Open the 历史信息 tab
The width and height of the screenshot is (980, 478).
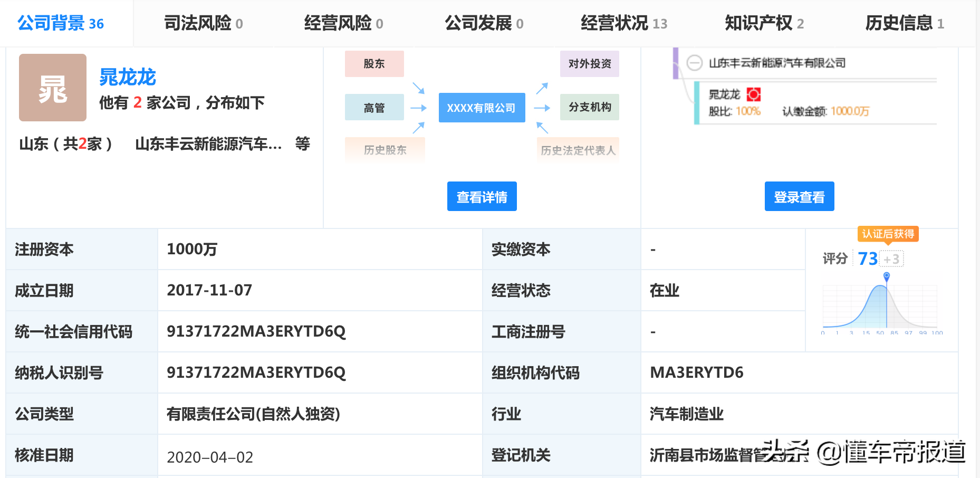(x=905, y=23)
